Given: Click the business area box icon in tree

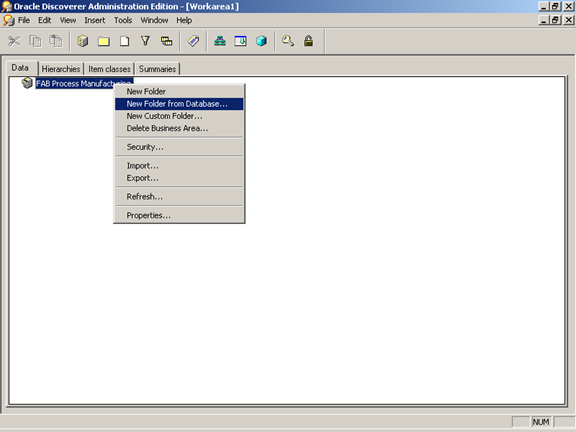Looking at the screenshot, I should pyautogui.click(x=27, y=83).
